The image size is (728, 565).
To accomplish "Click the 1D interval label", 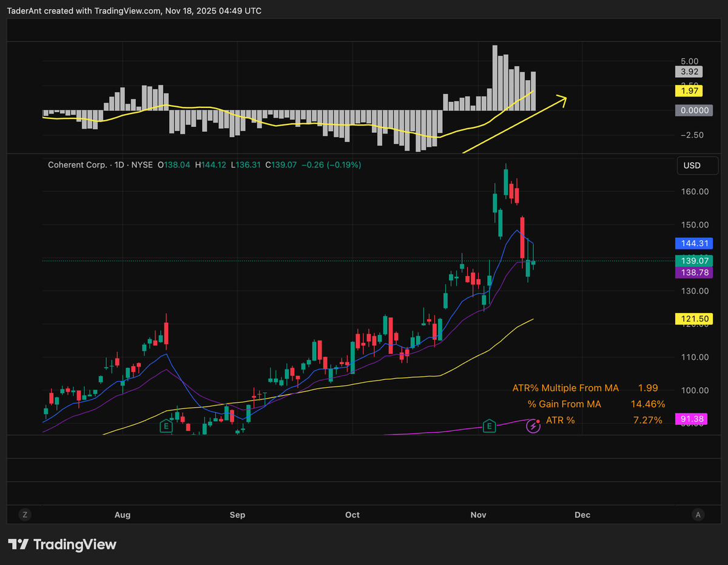I will point(120,164).
